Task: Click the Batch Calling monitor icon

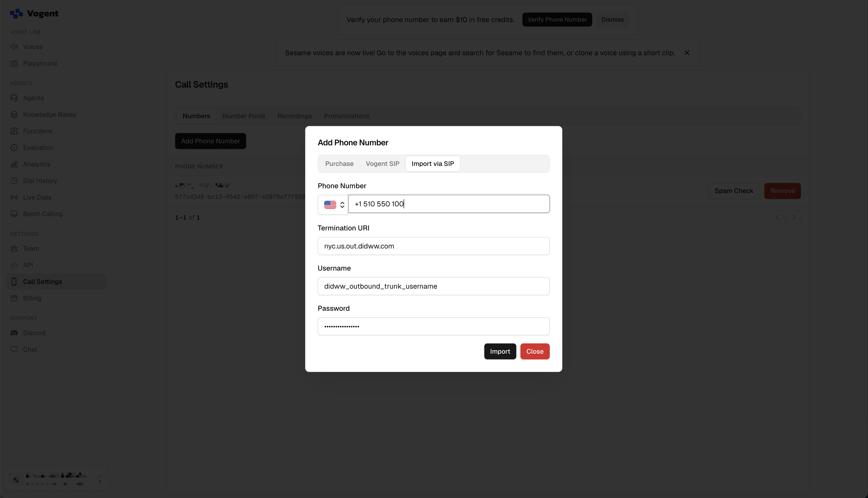Action: [x=14, y=214]
